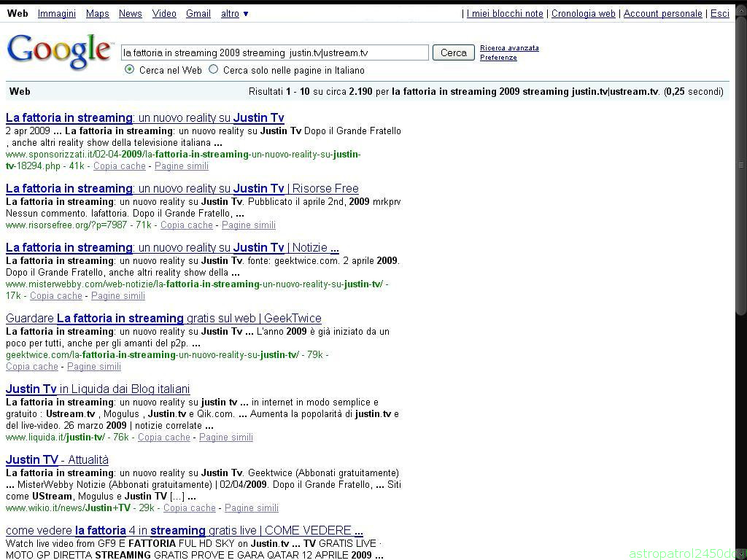Open come vedere la fattoria 4 result
747x560 pixels.
(x=185, y=531)
